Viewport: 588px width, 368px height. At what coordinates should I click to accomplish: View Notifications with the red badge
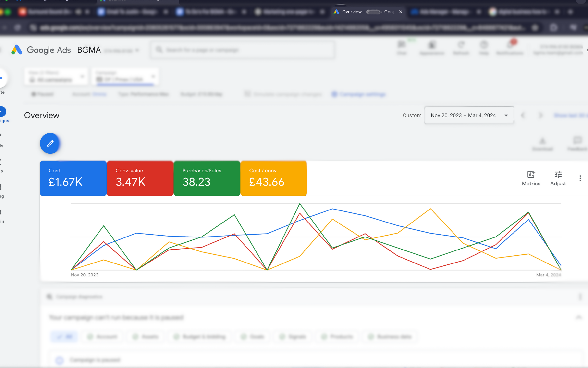(509, 47)
